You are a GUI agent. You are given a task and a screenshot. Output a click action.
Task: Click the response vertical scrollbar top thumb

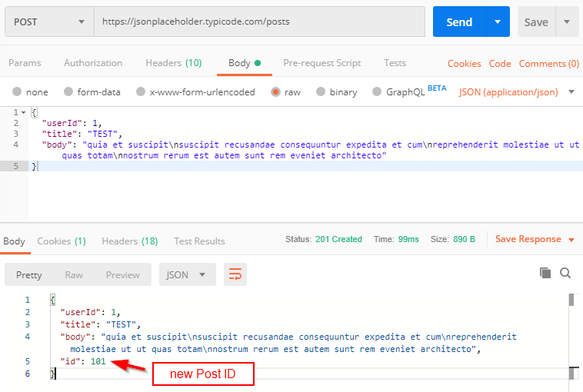(x=571, y=300)
